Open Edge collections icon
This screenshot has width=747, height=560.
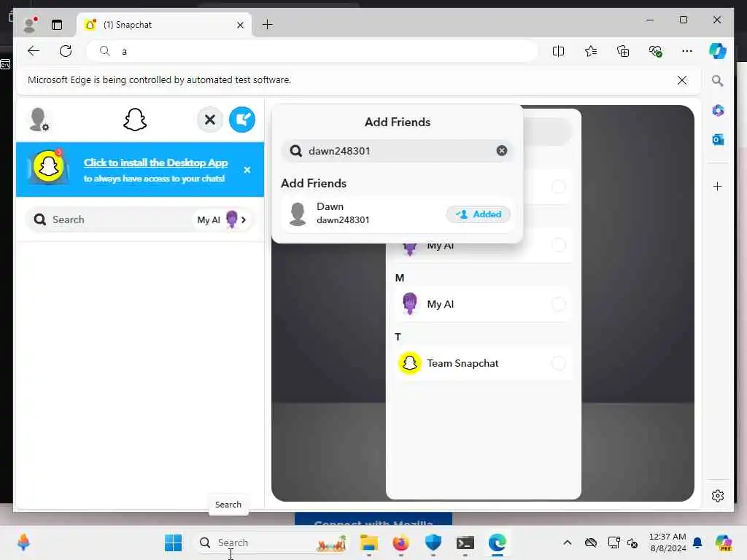[623, 51]
